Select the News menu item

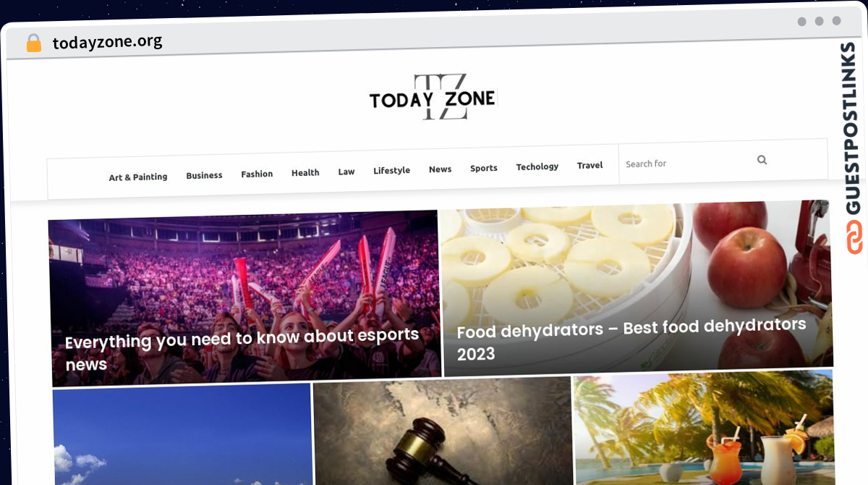[x=440, y=169]
